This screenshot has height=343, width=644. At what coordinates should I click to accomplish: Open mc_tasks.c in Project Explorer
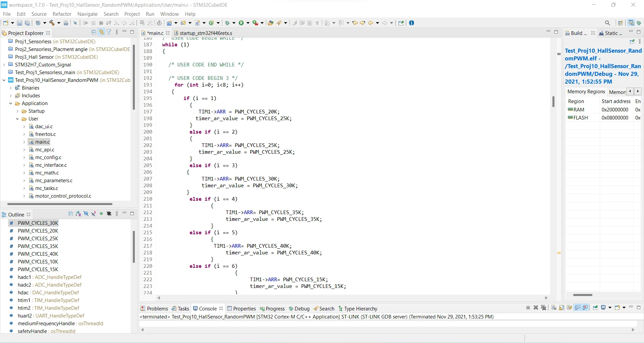pyautogui.click(x=47, y=188)
